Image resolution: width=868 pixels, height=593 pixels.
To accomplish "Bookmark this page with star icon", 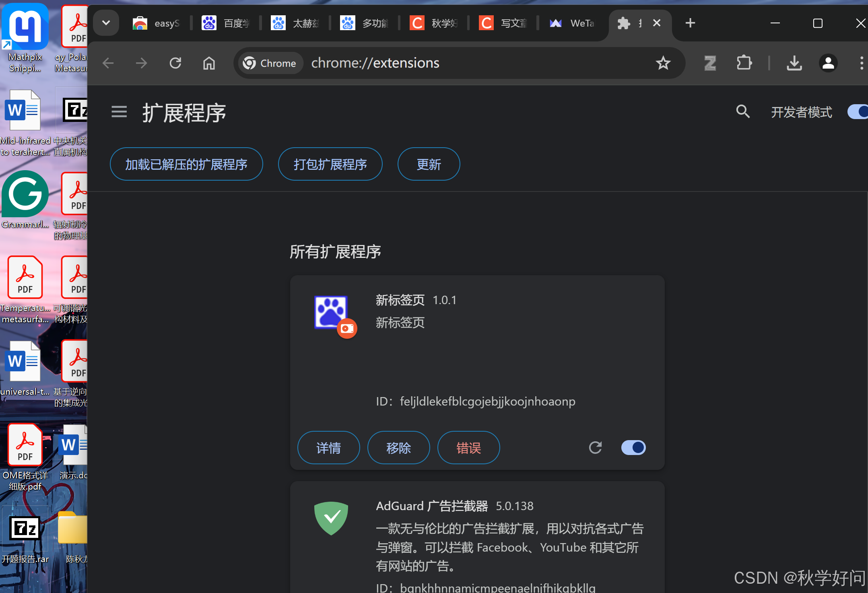I will 663,63.
